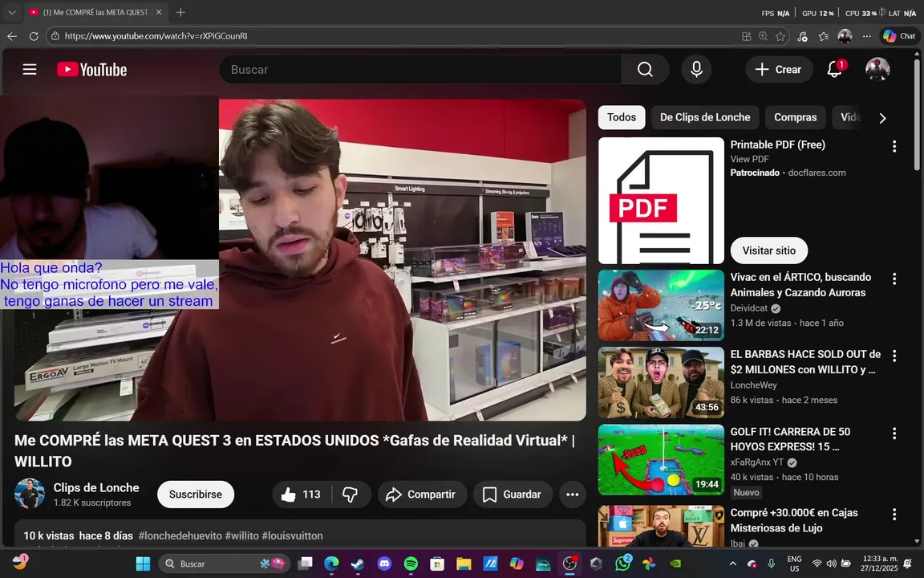Open the Windows Start menu
The height and width of the screenshot is (578, 924).
pos(143,564)
